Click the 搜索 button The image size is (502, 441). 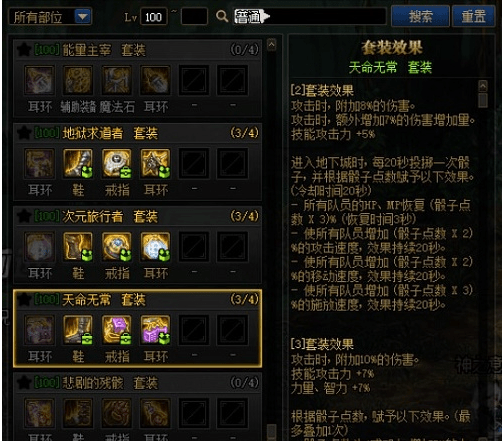coord(421,16)
